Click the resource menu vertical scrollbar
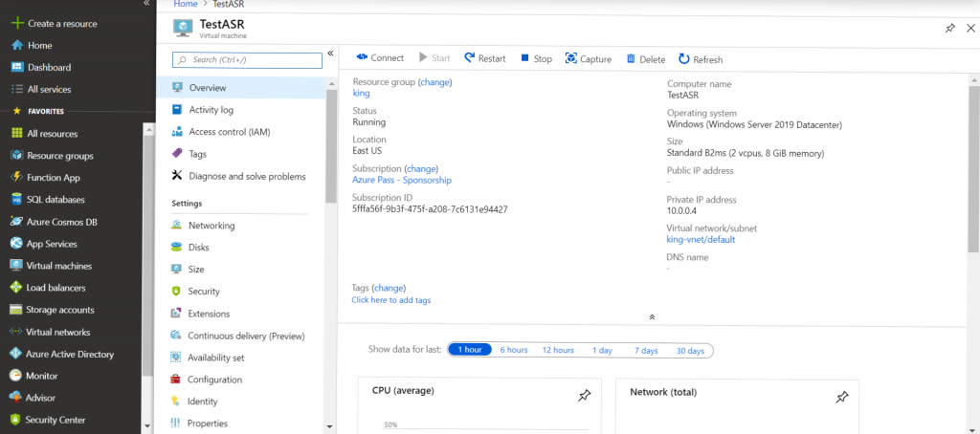This screenshot has height=434, width=980. tap(330, 147)
